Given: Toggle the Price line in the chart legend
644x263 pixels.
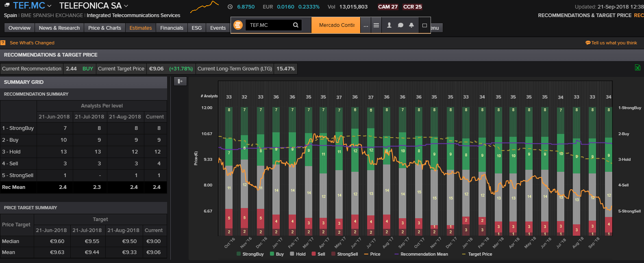Looking at the screenshot, I should pos(372,254).
